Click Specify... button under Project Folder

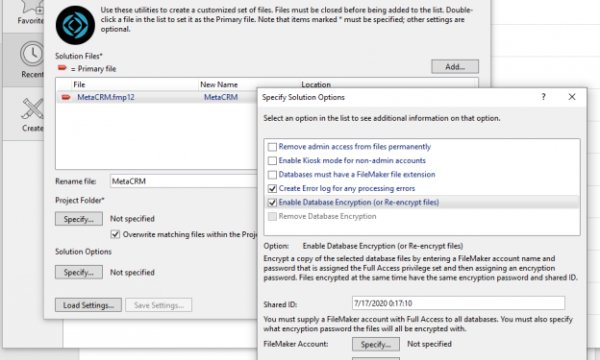pyautogui.click(x=79, y=219)
